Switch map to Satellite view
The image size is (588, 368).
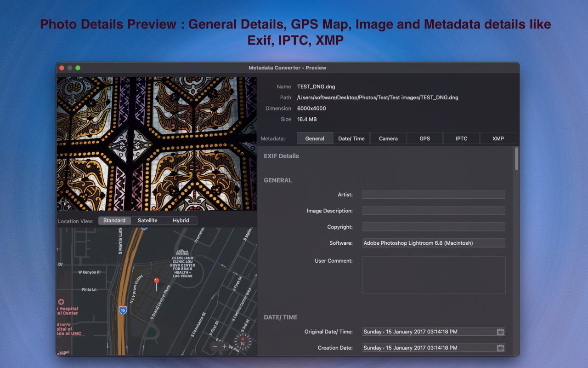147,220
